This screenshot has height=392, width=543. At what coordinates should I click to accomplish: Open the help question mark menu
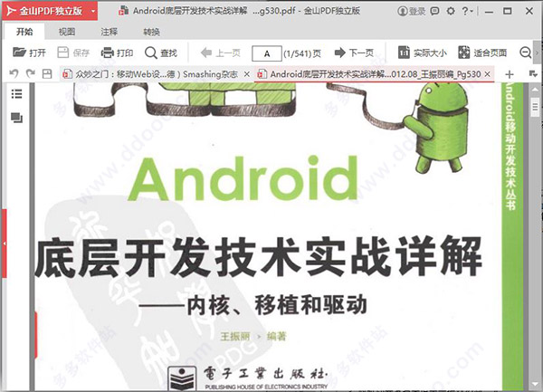tap(467, 11)
